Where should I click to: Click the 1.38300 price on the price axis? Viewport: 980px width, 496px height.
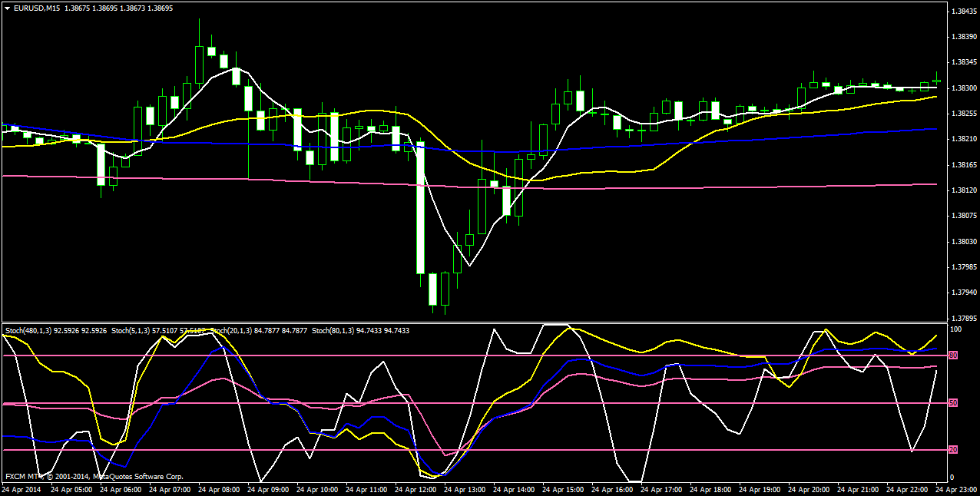click(x=963, y=88)
